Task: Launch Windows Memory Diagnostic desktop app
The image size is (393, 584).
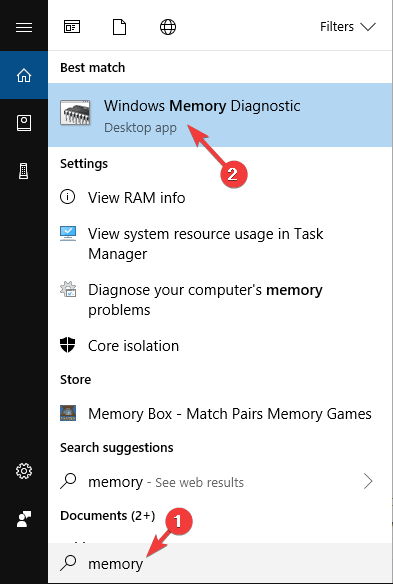Action: coord(221,115)
